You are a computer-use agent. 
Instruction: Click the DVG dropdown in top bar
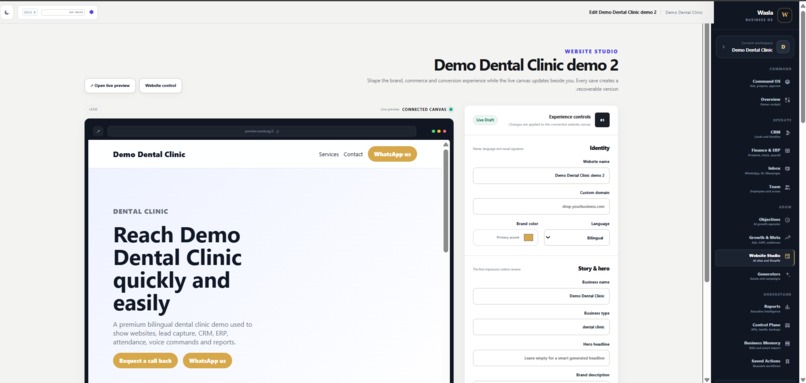coord(30,12)
